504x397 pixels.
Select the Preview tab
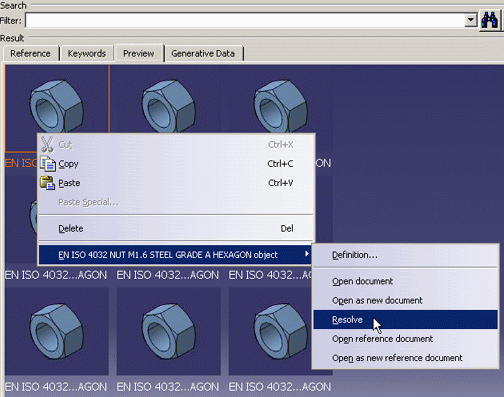click(x=139, y=53)
